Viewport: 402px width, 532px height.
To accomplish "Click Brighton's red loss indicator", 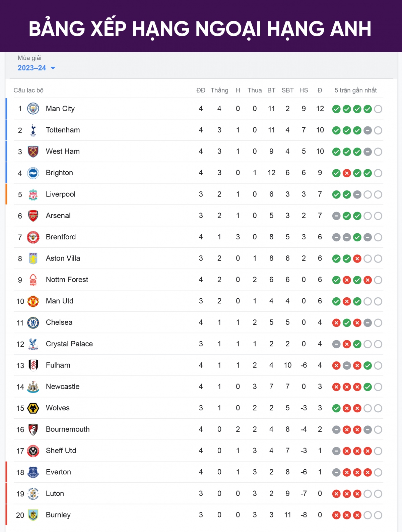I will click(x=347, y=173).
